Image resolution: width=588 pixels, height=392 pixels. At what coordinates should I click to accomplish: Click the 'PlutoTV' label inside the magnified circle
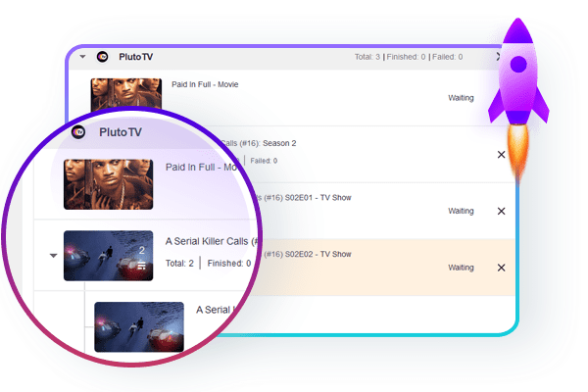[121, 132]
